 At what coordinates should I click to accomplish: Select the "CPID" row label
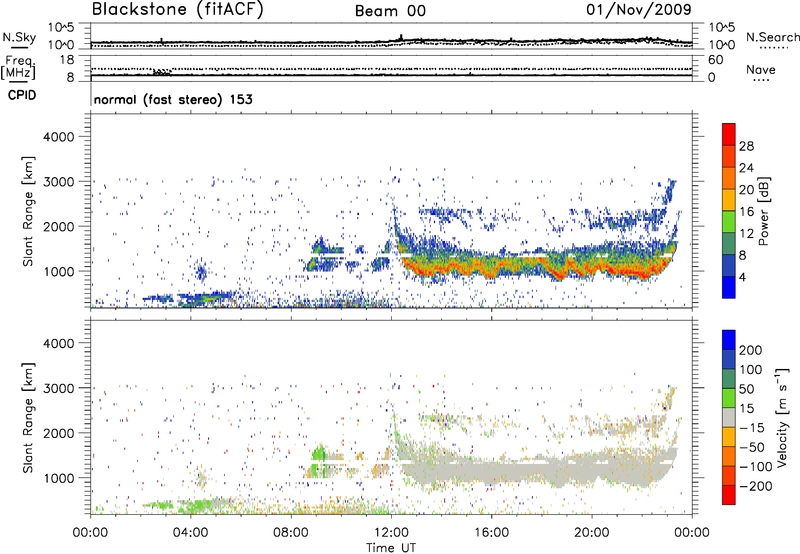click(x=22, y=95)
